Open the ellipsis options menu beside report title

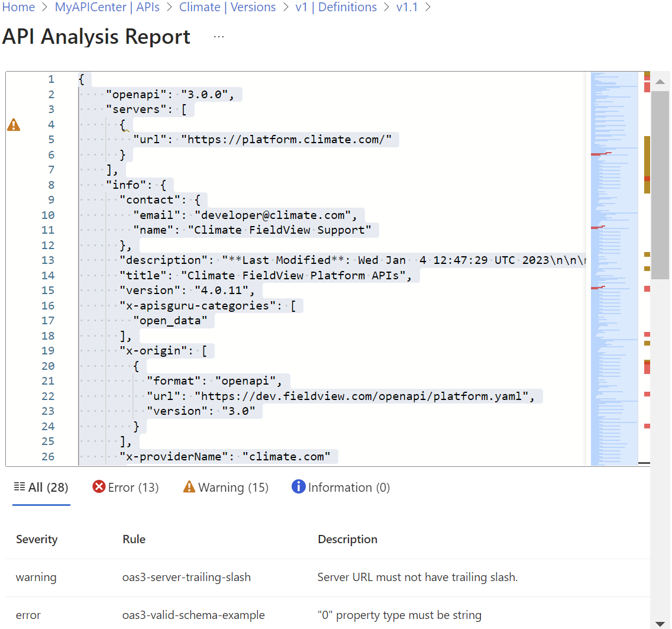coord(218,36)
